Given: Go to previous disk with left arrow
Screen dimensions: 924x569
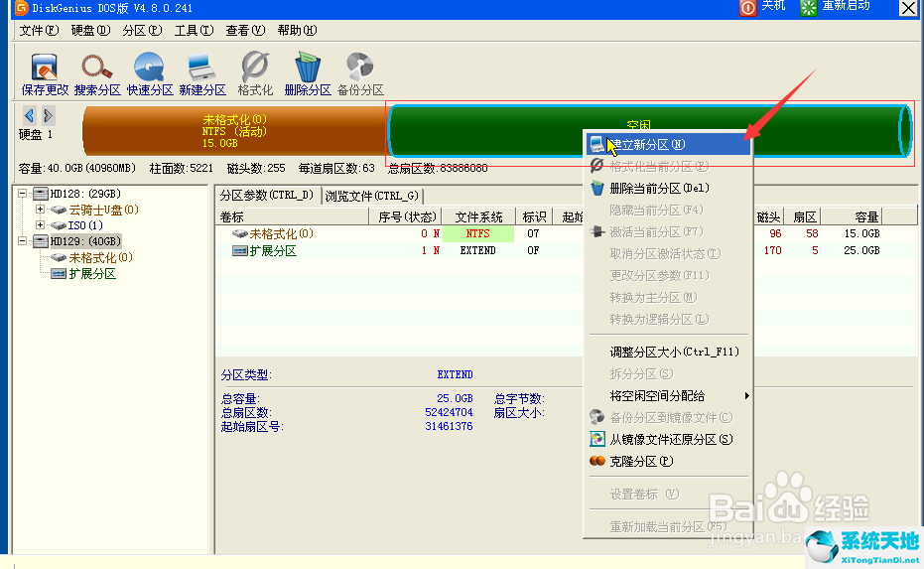Looking at the screenshot, I should pos(29,115).
